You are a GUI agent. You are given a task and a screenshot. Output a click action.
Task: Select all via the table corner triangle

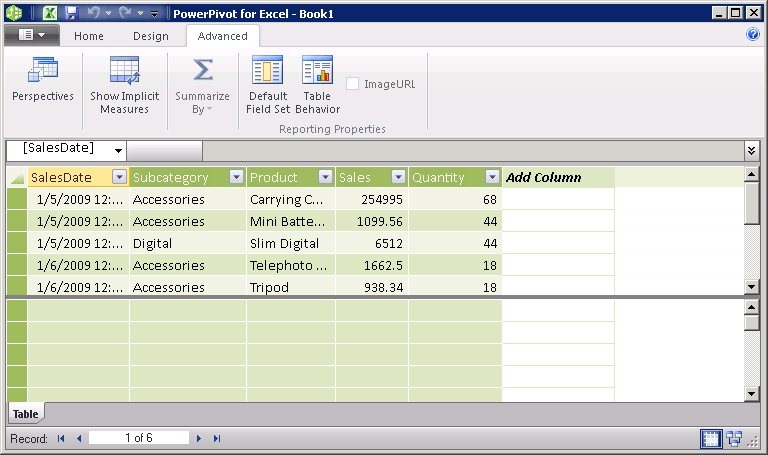[17, 177]
